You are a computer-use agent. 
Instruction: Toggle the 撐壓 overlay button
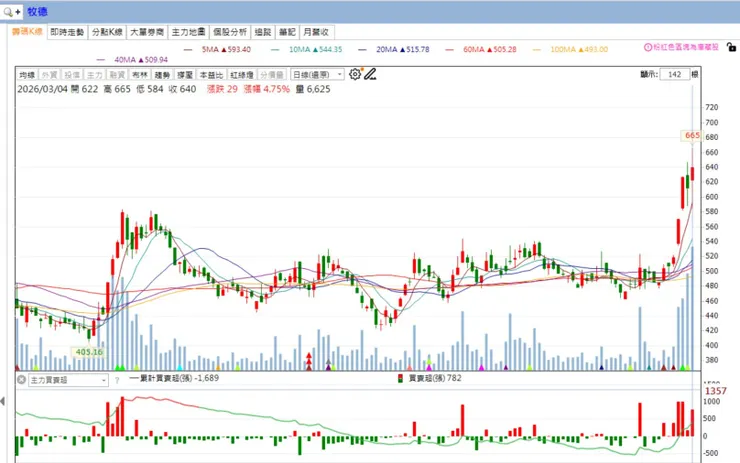pos(185,75)
